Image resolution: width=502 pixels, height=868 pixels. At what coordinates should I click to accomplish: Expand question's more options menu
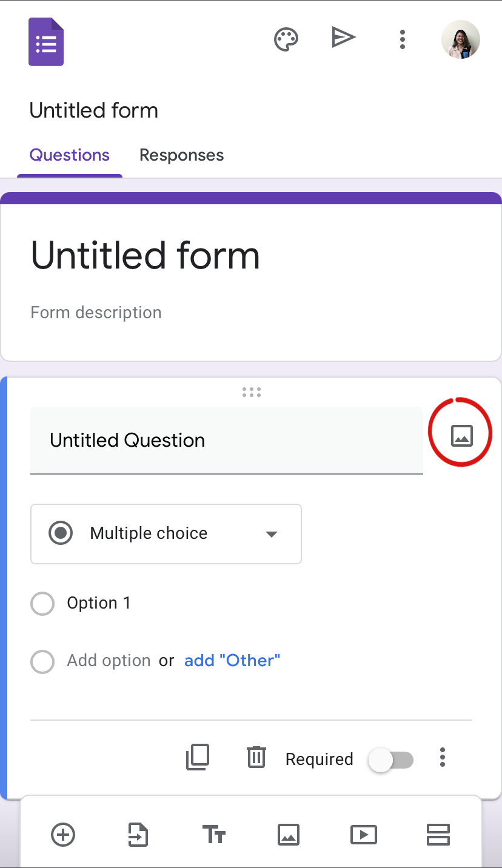click(443, 757)
